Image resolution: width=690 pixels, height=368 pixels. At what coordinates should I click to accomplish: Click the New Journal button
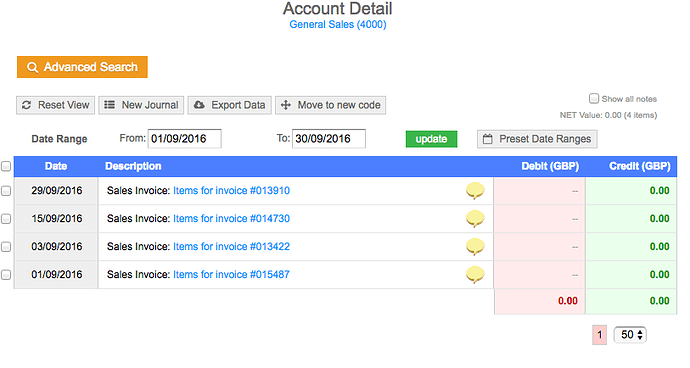pyautogui.click(x=141, y=105)
